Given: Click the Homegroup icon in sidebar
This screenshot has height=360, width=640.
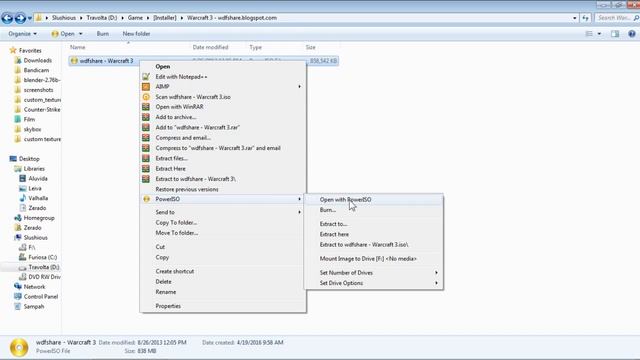Looking at the screenshot, I should pyautogui.click(x=18, y=218).
